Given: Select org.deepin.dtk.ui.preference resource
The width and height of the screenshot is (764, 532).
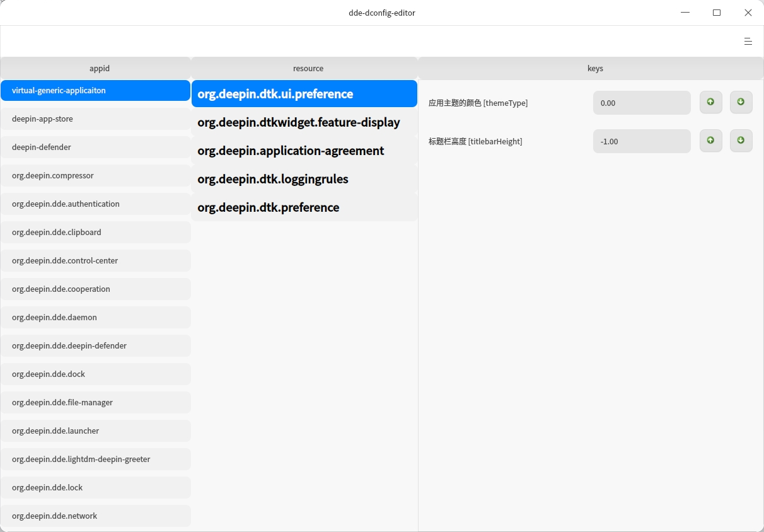Looking at the screenshot, I should [304, 94].
